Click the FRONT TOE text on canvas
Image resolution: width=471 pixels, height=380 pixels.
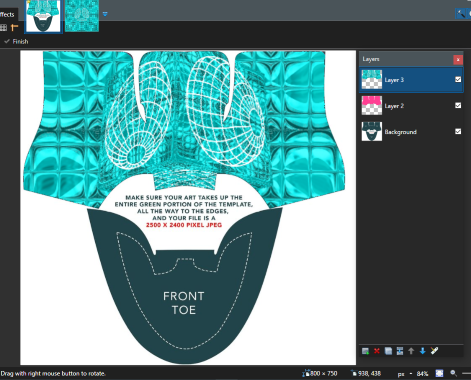184,303
